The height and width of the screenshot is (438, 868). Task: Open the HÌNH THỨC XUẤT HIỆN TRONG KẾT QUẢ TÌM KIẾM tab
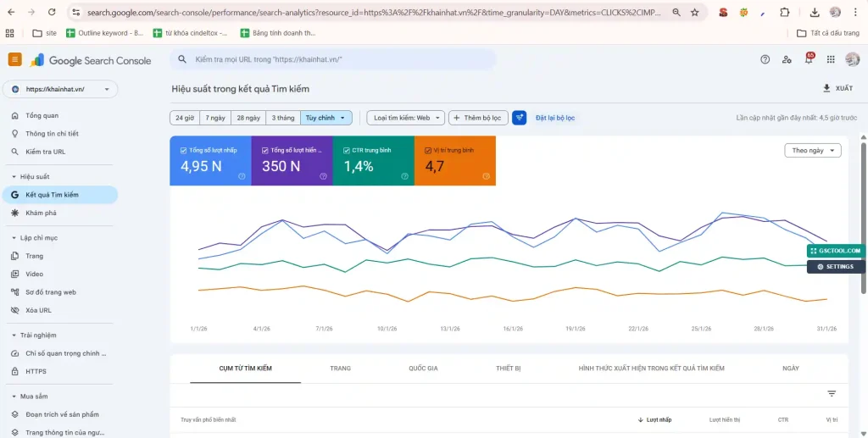click(x=652, y=369)
